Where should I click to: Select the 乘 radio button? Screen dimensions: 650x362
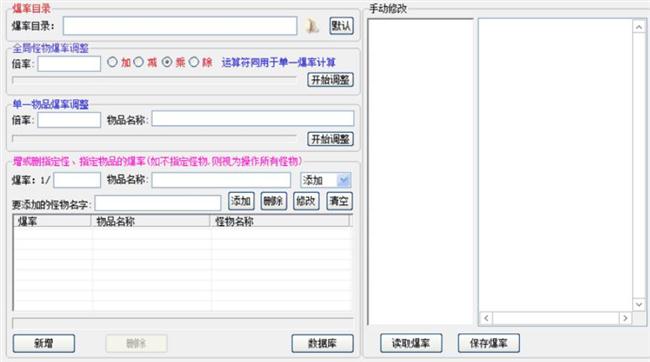[x=167, y=62]
